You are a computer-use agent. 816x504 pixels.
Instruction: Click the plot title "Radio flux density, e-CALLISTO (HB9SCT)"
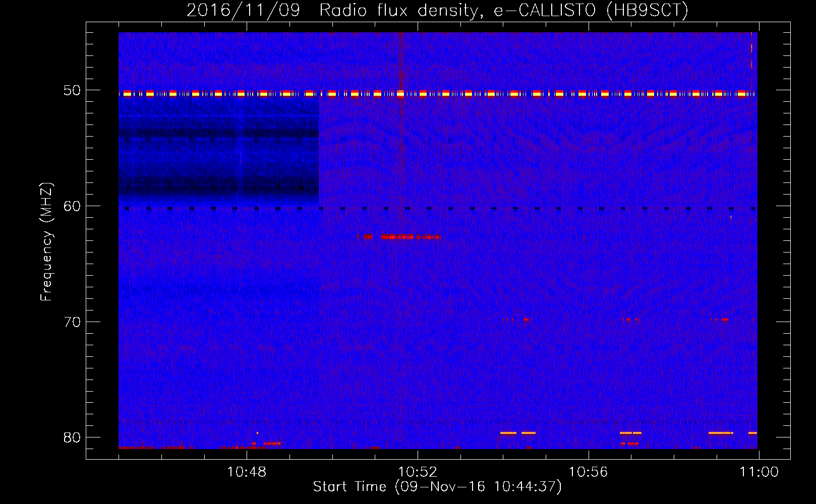point(503,10)
